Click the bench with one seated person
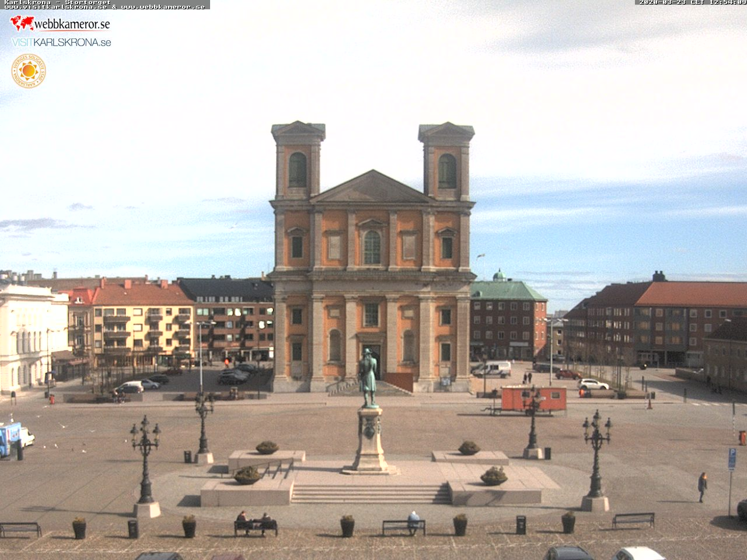Viewport: 747px width, 560px height. 404,526
